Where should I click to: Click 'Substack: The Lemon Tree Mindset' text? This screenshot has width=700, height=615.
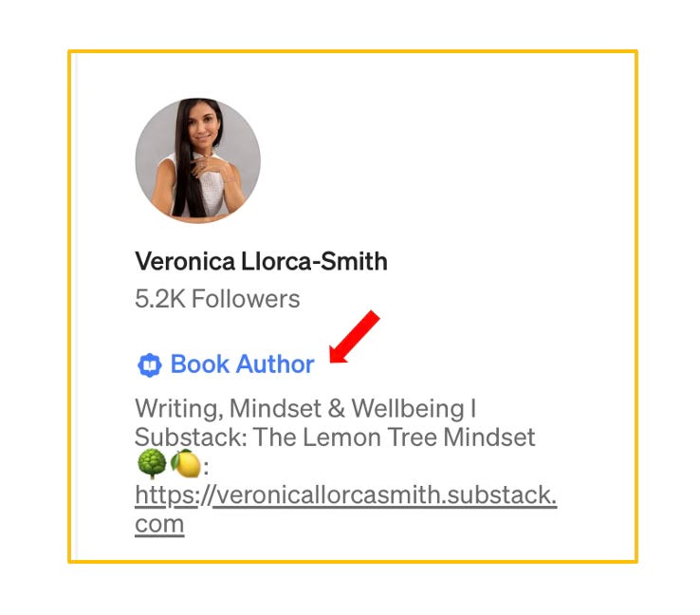coord(335,438)
